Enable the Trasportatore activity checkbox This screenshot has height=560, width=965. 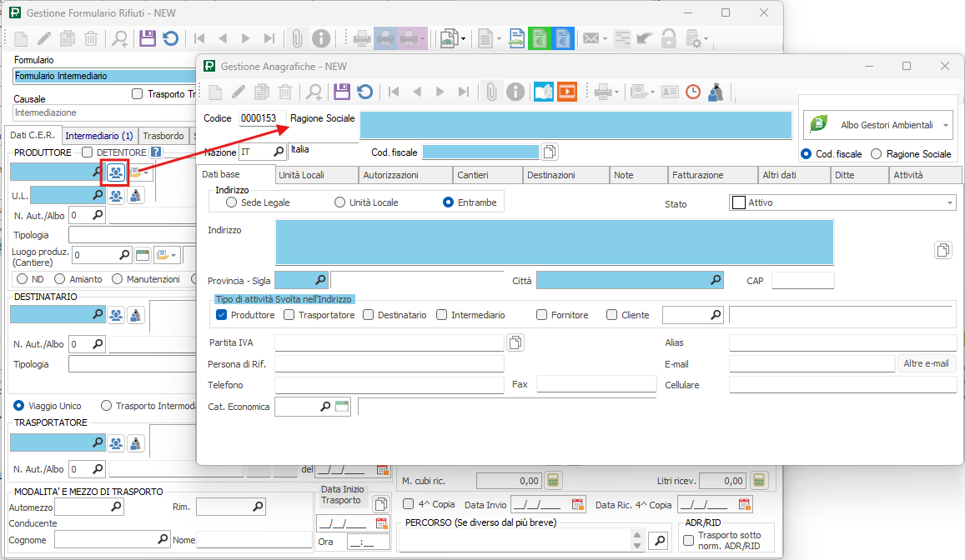click(x=289, y=315)
